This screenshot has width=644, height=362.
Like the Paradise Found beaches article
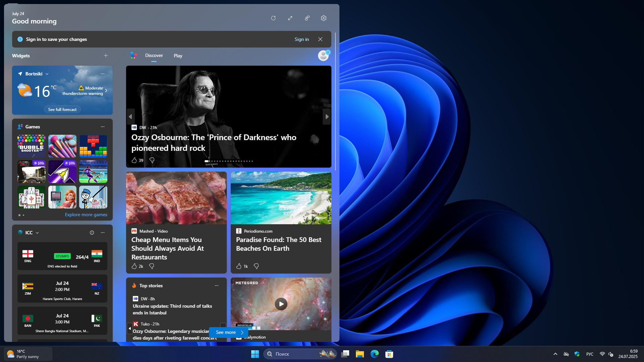pyautogui.click(x=239, y=266)
